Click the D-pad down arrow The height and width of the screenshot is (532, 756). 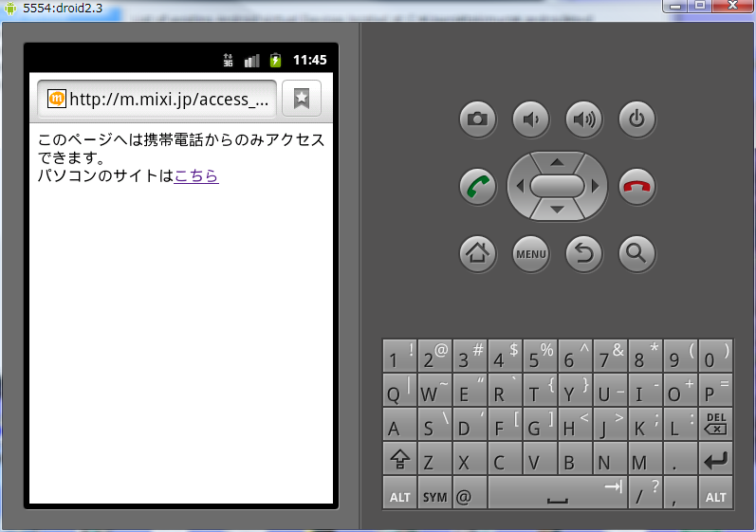(x=557, y=210)
